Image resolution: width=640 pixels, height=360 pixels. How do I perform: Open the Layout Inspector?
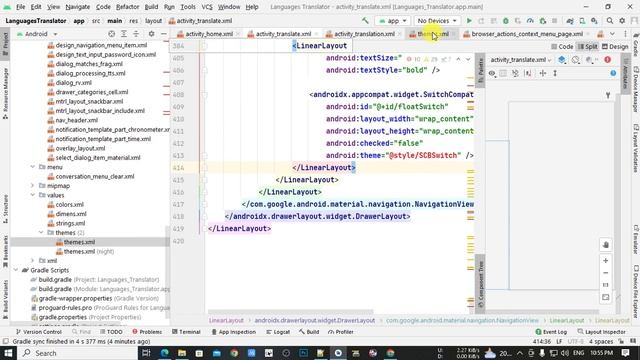pyautogui.click(x=602, y=332)
